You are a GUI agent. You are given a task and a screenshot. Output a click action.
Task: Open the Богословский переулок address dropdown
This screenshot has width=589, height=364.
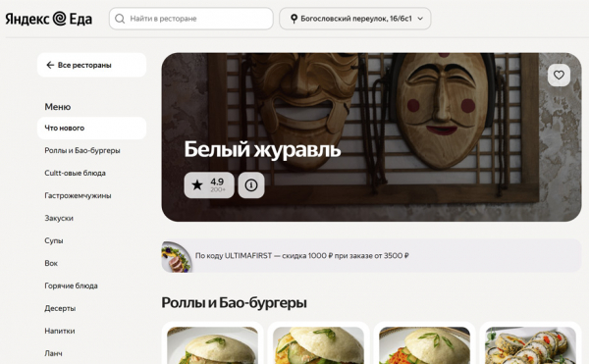355,19
